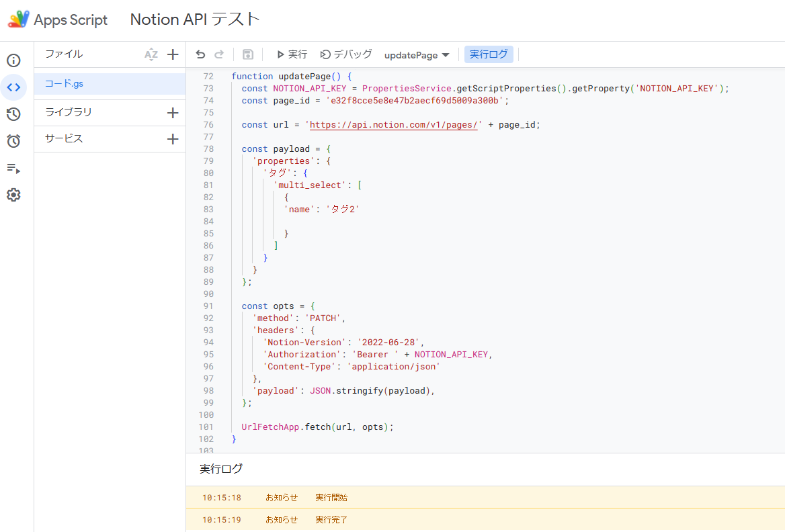Open the Overview info icon in sidebar
785x532 pixels.
(x=13, y=60)
